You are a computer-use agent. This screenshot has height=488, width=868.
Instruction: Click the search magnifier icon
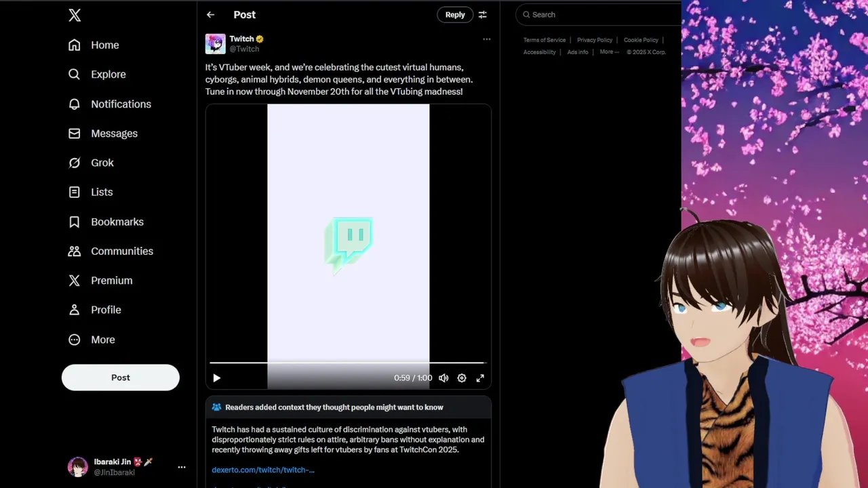526,15
